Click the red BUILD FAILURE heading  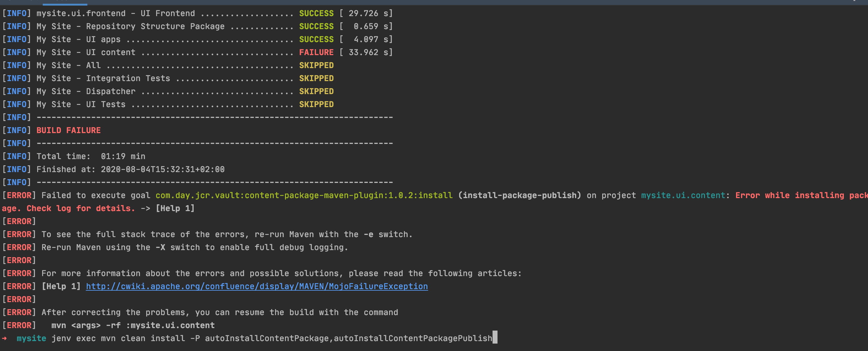pos(68,130)
